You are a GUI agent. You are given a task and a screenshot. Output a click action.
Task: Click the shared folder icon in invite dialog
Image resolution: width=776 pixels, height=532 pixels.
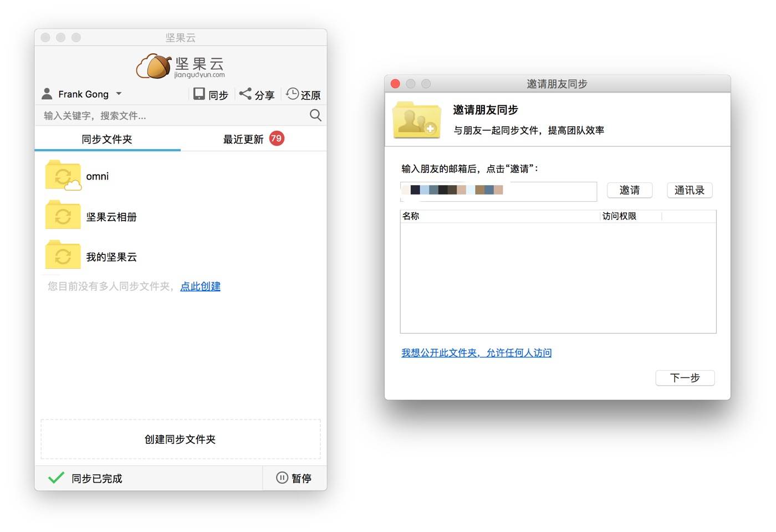(x=417, y=120)
